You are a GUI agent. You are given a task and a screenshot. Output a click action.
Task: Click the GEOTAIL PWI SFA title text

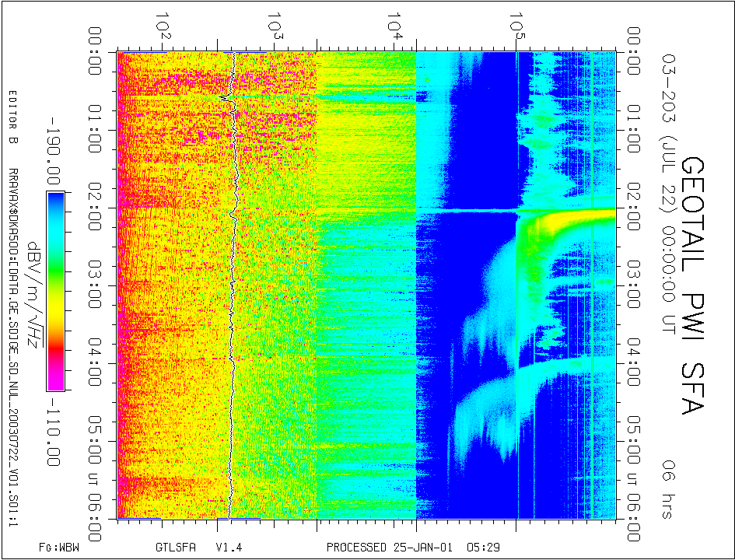[x=695, y=285]
